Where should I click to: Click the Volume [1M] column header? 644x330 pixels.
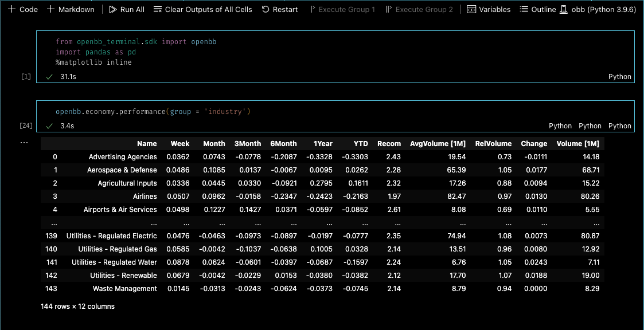click(578, 144)
